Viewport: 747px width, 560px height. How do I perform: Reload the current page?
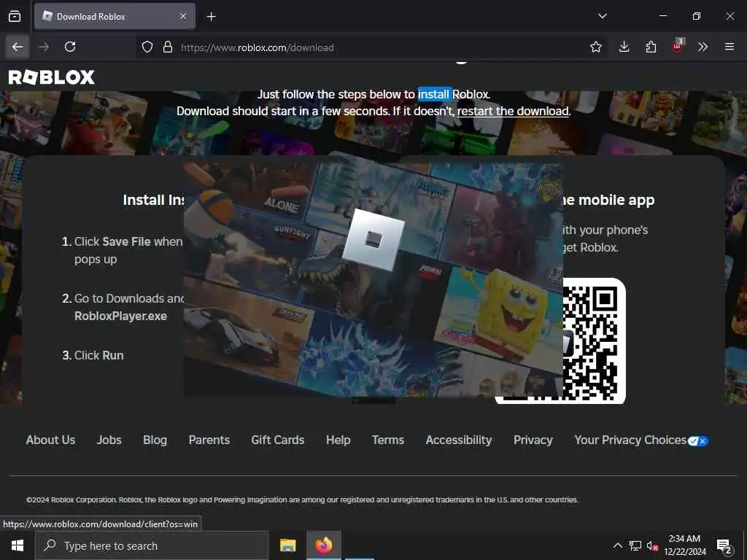coord(70,47)
